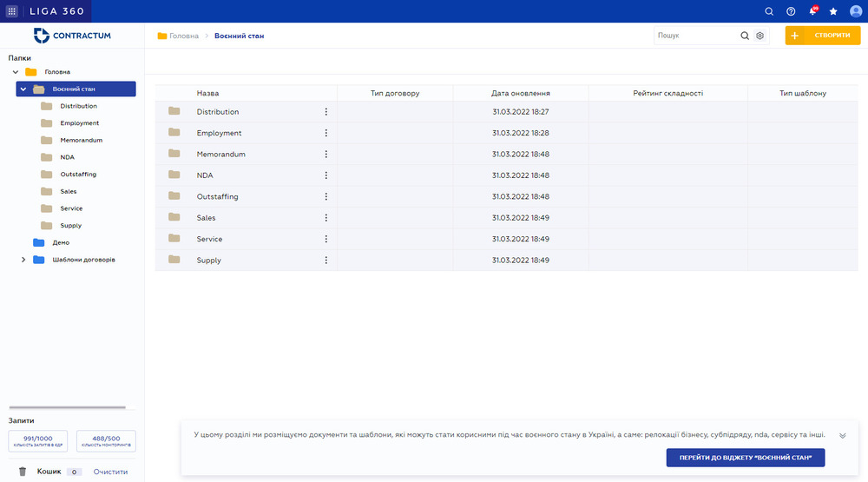This screenshot has height=482, width=868.
Task: Sort by Дата оновлення column header
Action: point(520,93)
